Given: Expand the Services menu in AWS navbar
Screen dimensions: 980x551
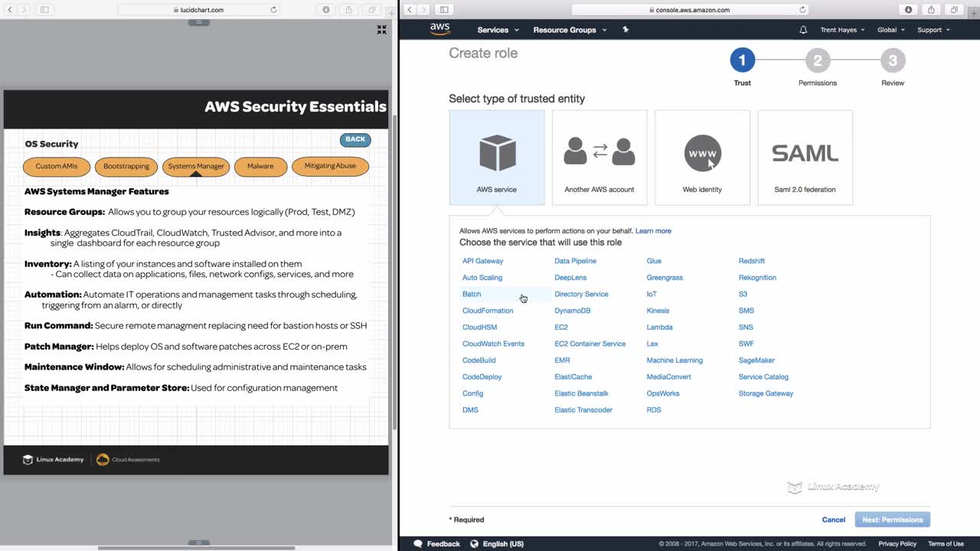Looking at the screenshot, I should tap(498, 30).
